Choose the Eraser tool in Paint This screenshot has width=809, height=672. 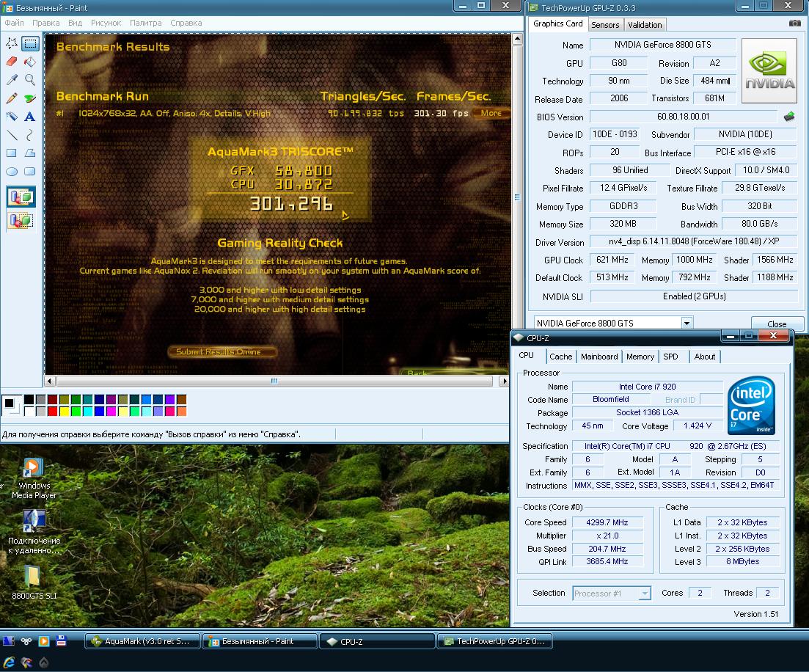pyautogui.click(x=11, y=62)
